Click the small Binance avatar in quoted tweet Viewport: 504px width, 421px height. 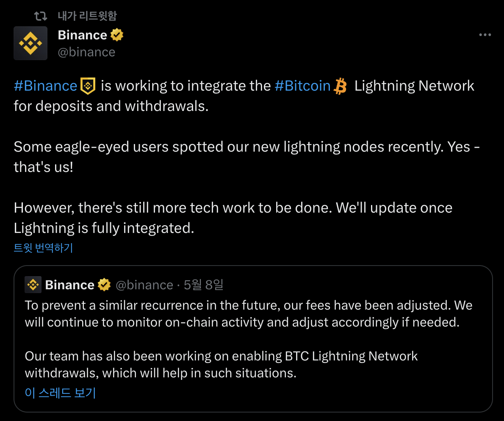click(33, 285)
